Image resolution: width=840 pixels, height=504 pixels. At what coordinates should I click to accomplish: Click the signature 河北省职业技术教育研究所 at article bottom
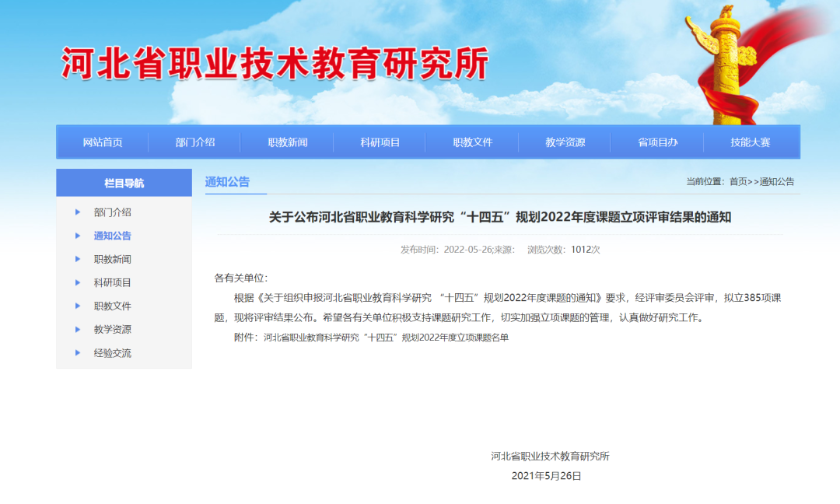550,457
